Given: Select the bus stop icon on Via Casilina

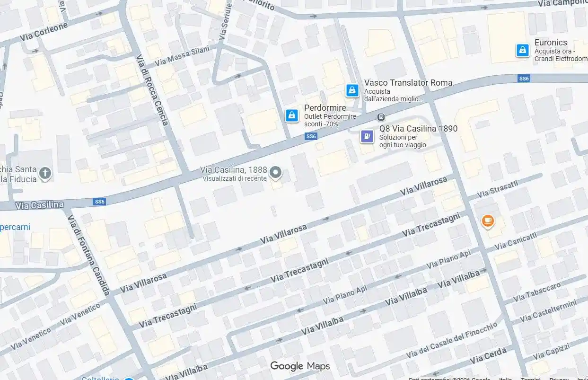Looking at the screenshot, I should click(381, 117).
